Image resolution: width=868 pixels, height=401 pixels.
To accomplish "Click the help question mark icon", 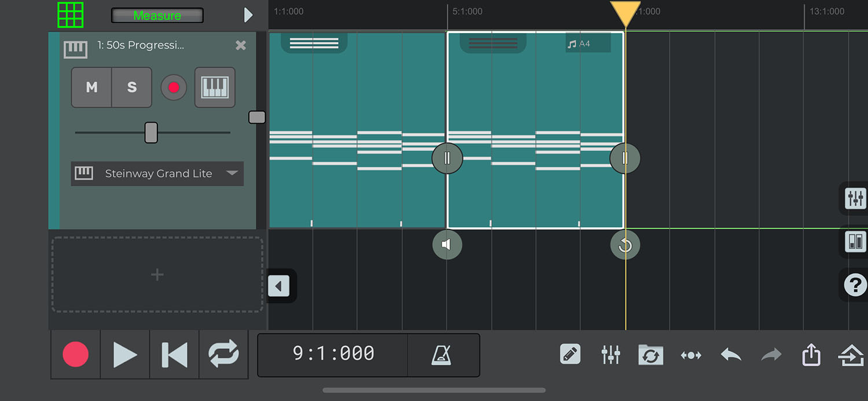I will coord(855,285).
